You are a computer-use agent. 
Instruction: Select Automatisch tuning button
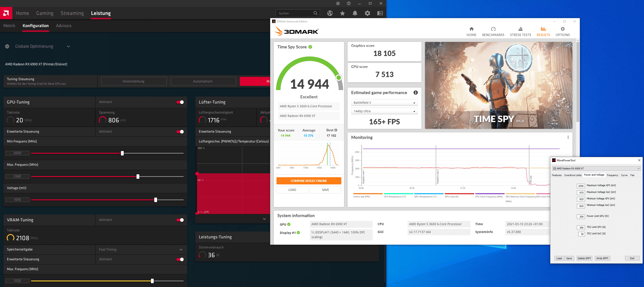[203, 81]
